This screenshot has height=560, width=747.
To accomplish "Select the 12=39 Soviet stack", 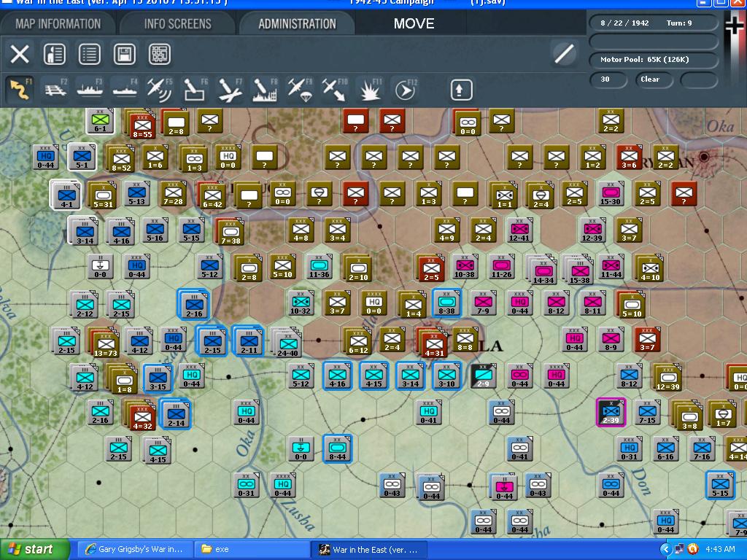I will click(x=667, y=378).
